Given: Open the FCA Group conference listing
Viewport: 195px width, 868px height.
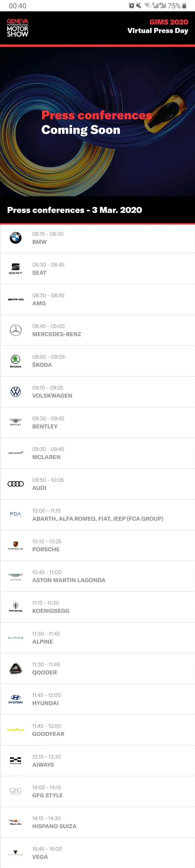Looking at the screenshot, I should pos(97,515).
